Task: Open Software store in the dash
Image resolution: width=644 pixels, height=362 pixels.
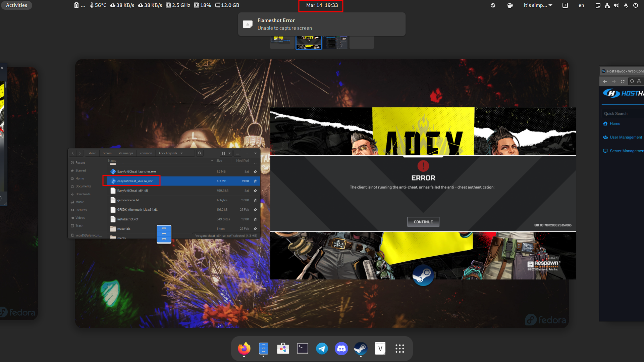Action: 283,349
